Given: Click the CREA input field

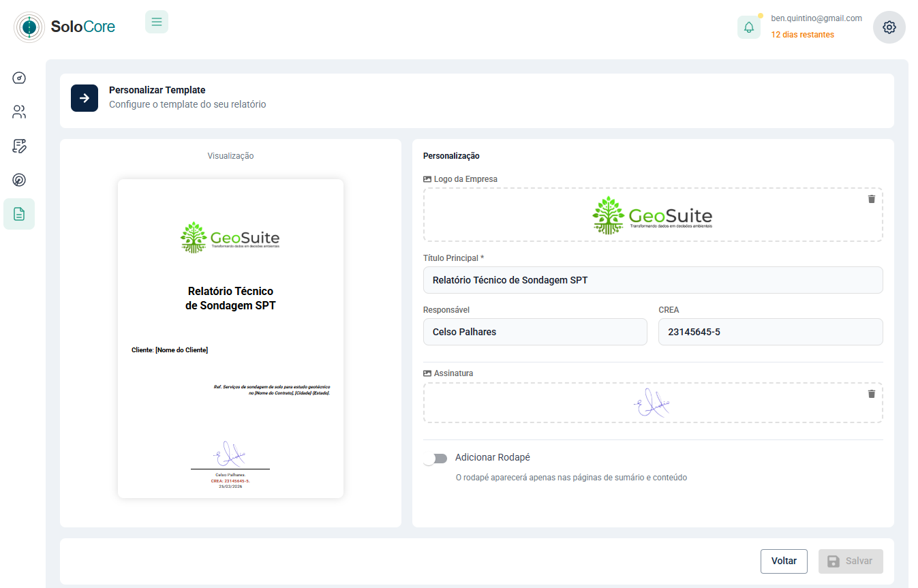Looking at the screenshot, I should (771, 332).
